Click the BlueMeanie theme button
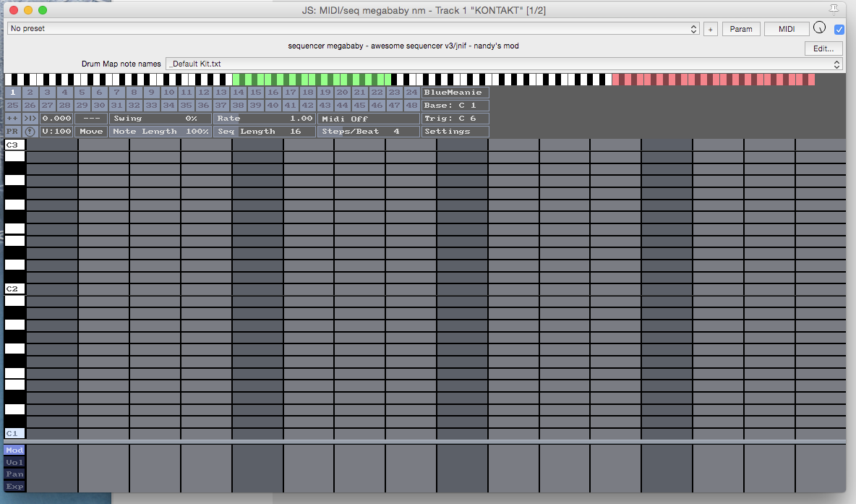Image resolution: width=856 pixels, height=504 pixels. pos(455,93)
